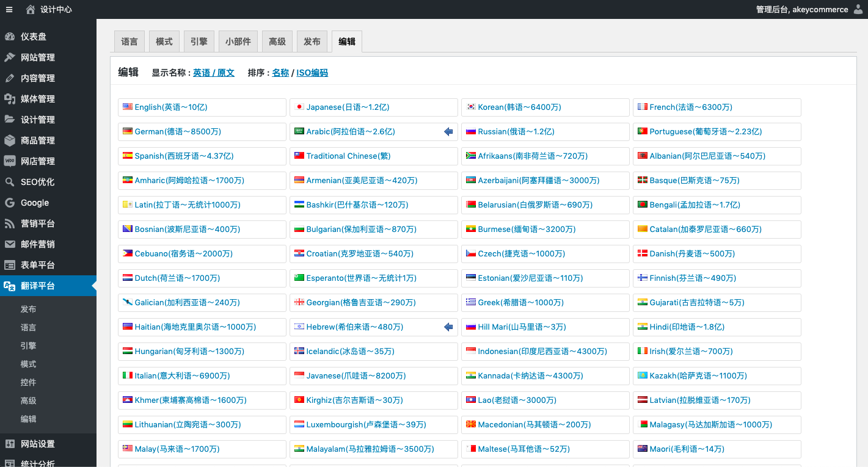Open 控件 in the sidebar submenu
Screen dimensions: 868x467
(28, 382)
